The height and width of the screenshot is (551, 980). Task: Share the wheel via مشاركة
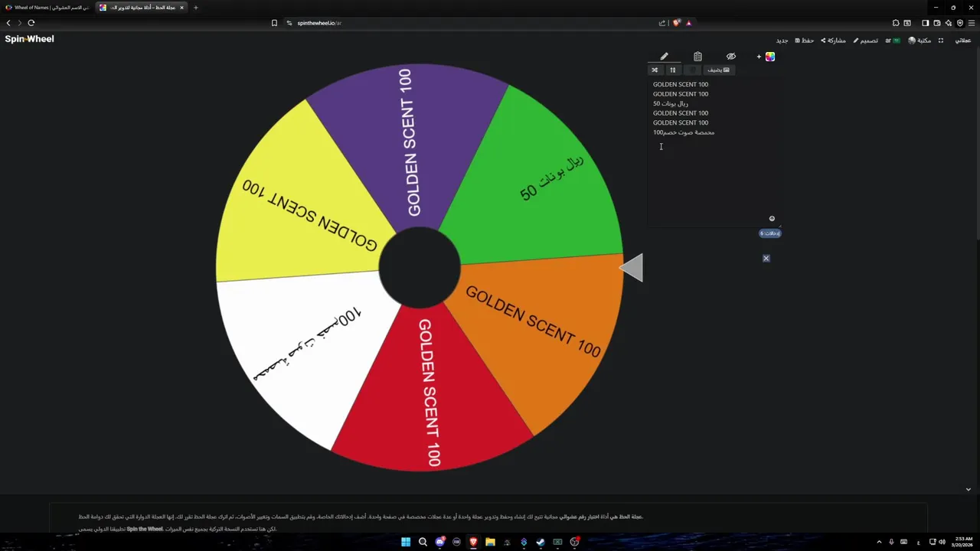click(834, 41)
